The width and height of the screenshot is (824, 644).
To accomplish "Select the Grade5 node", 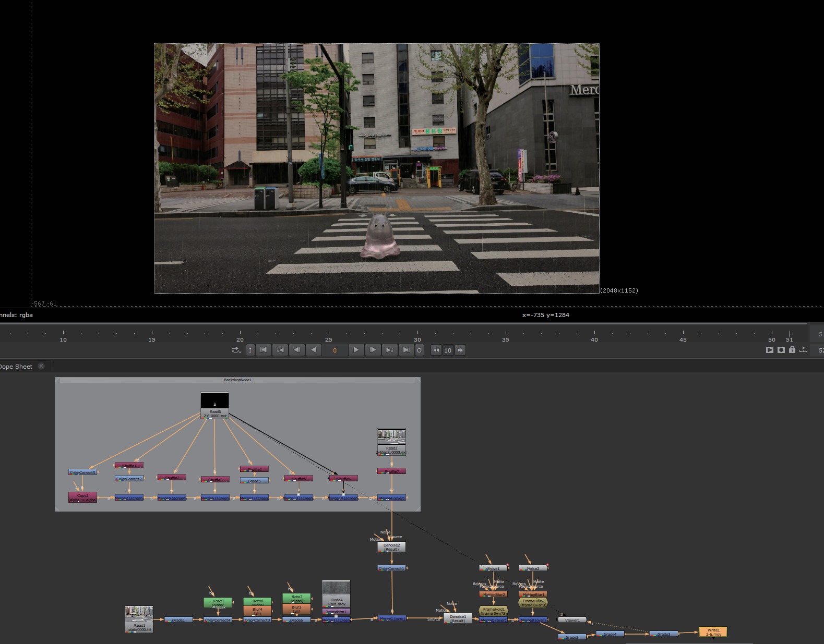I will coord(254,481).
